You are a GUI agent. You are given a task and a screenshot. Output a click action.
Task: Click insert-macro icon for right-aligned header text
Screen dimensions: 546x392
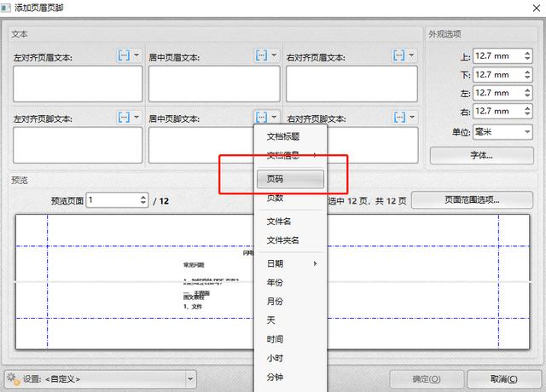coord(399,55)
